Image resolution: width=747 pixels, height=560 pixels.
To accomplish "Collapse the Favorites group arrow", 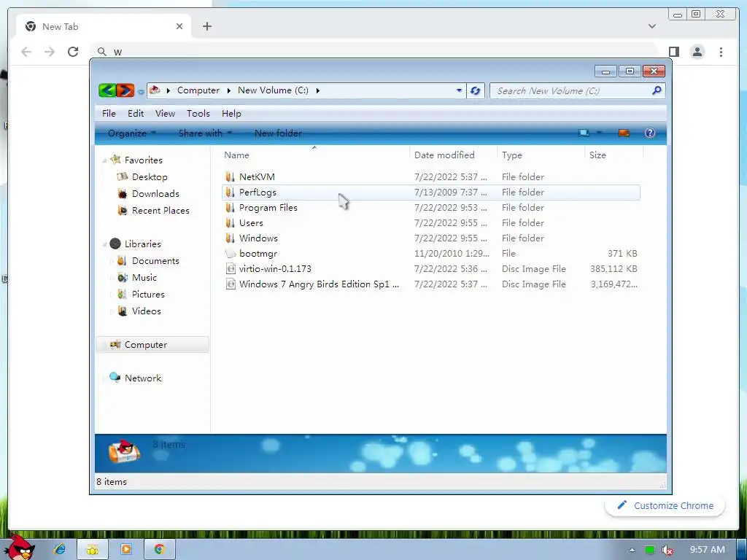I will click(104, 161).
